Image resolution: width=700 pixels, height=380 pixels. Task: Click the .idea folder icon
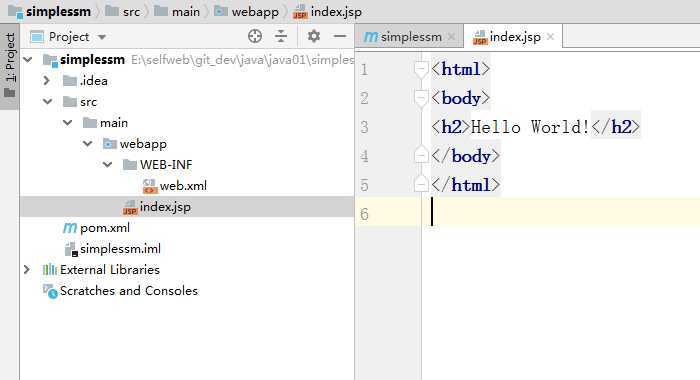(x=70, y=81)
